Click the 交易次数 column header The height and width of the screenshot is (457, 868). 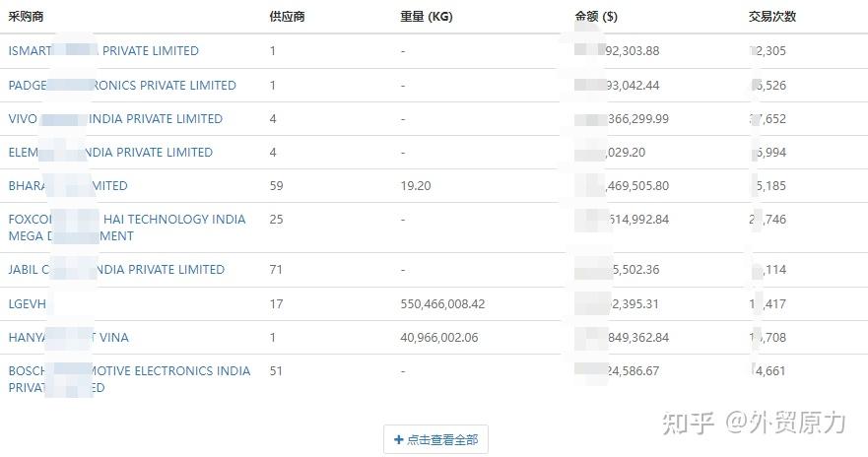[x=772, y=17]
